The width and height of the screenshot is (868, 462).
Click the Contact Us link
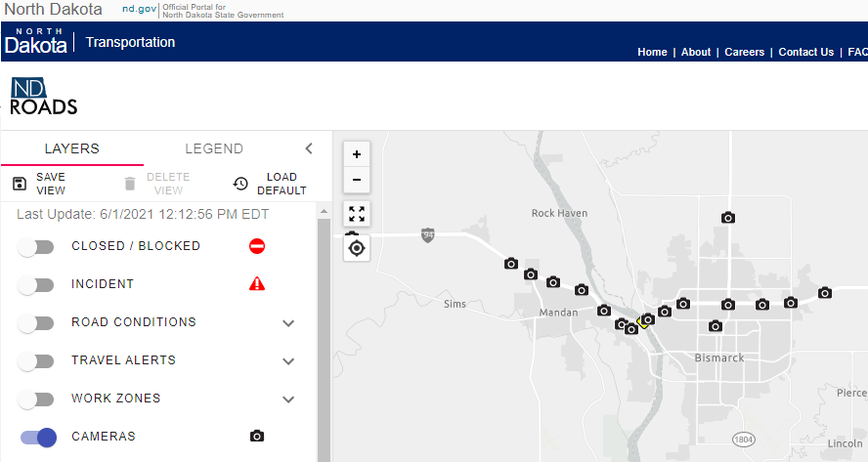805,52
